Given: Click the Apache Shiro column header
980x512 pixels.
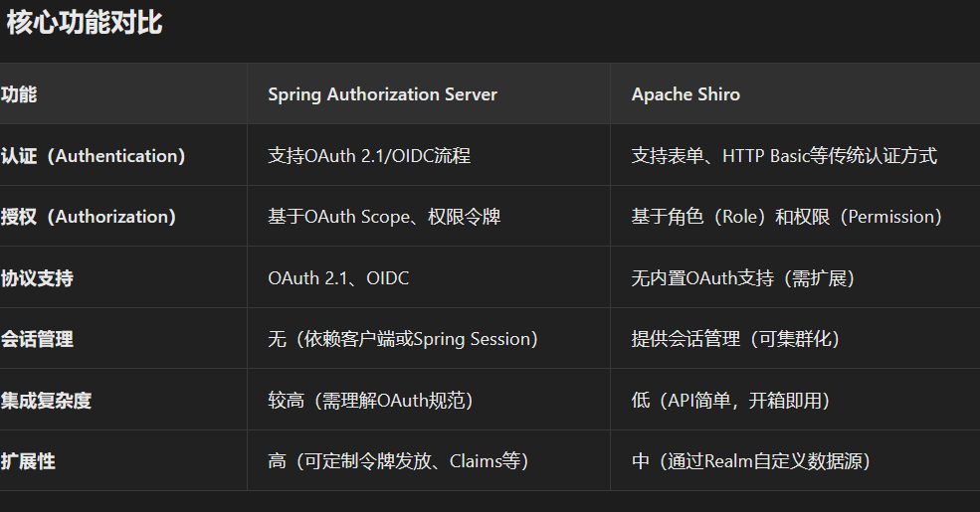Looking at the screenshot, I should tap(686, 94).
